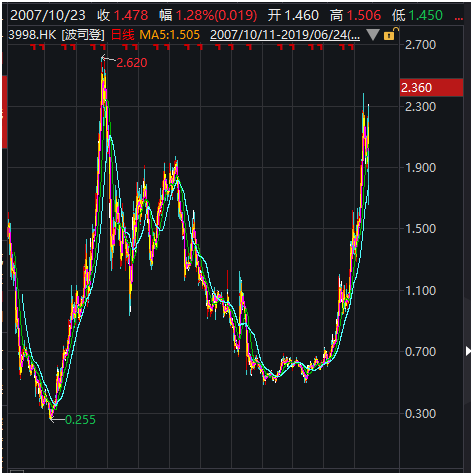Click the last red event flag at chart top
This screenshot has height=475, width=473.
tap(351, 47)
